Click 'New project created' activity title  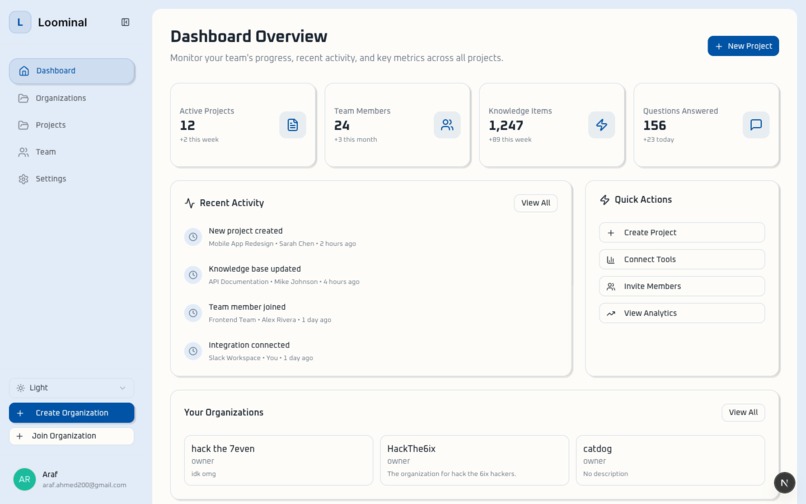coord(246,231)
